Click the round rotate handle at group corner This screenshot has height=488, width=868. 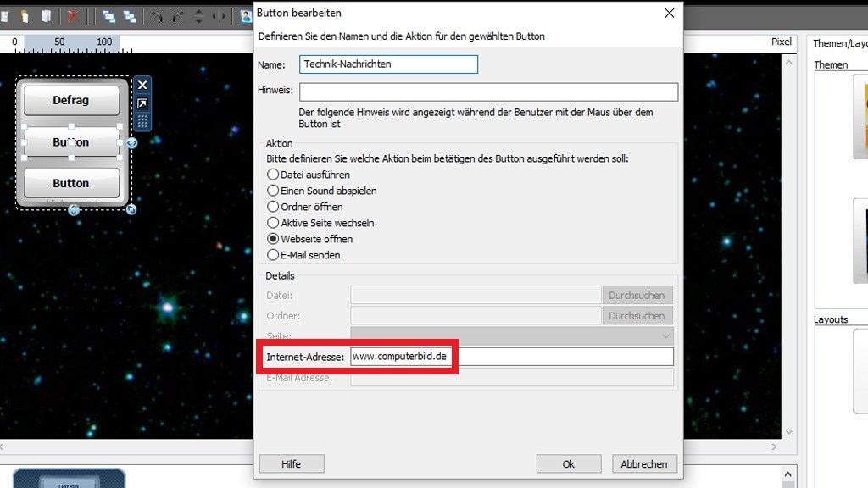point(131,209)
